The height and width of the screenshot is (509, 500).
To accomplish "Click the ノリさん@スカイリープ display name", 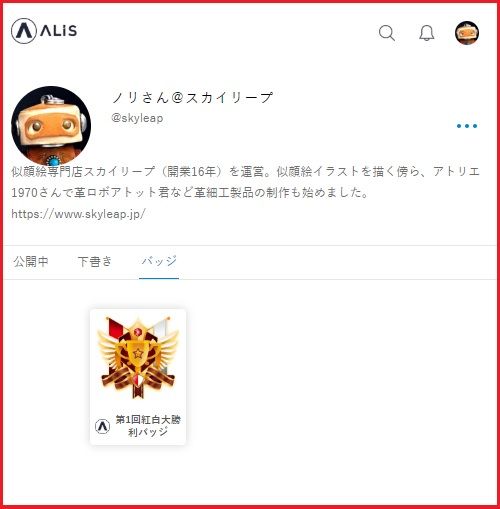I will click(192, 98).
